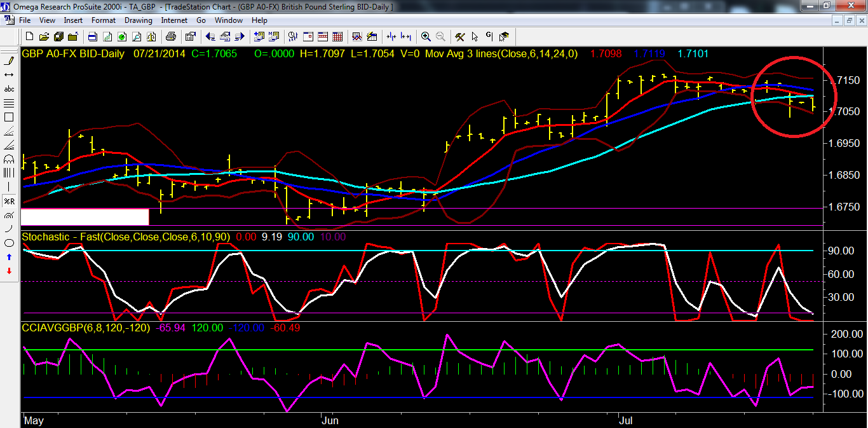868x428 pixels.
Task: Select the rectangle drawing tool
Action: [10, 117]
